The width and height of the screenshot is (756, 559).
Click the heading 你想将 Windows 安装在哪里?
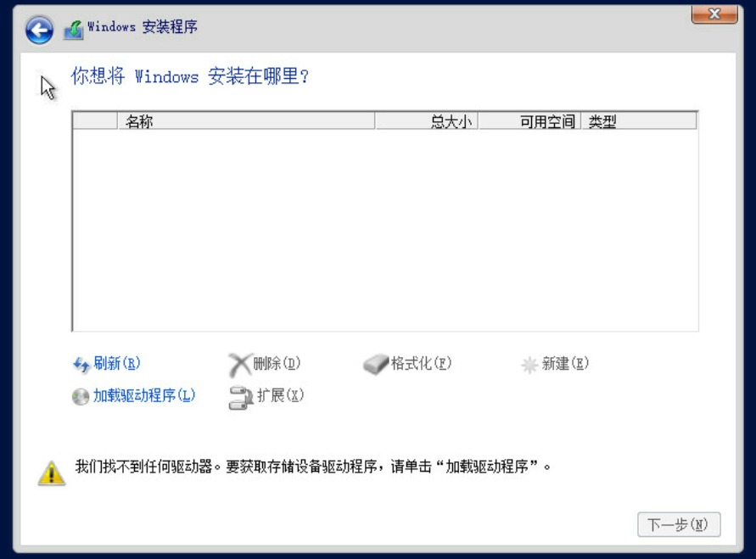click(x=190, y=76)
